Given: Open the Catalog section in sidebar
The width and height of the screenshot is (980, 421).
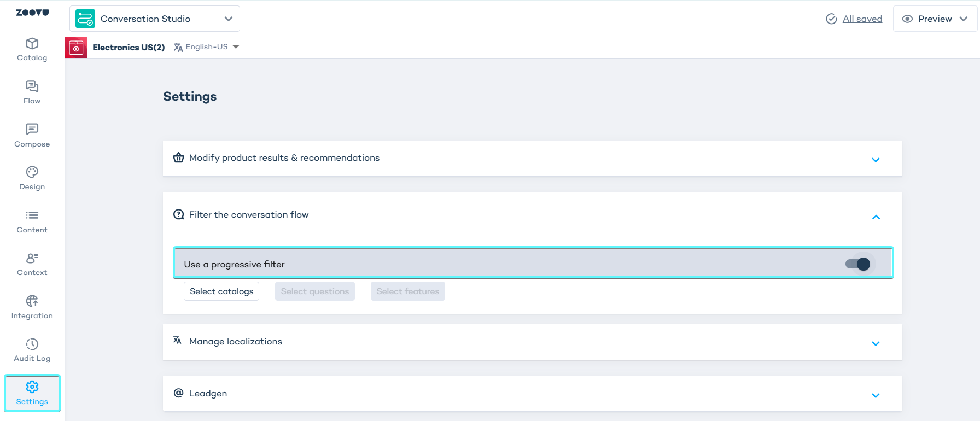Looking at the screenshot, I should tap(32, 49).
